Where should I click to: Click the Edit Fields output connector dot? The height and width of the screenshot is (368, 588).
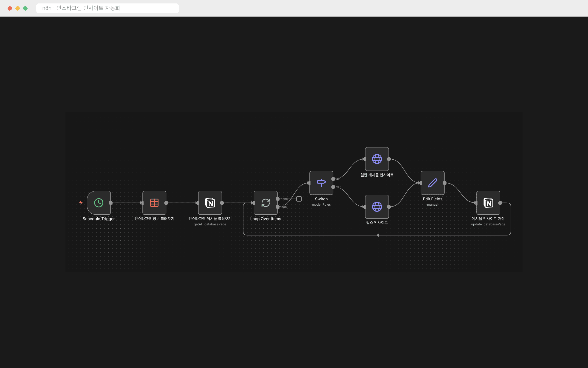tap(444, 183)
